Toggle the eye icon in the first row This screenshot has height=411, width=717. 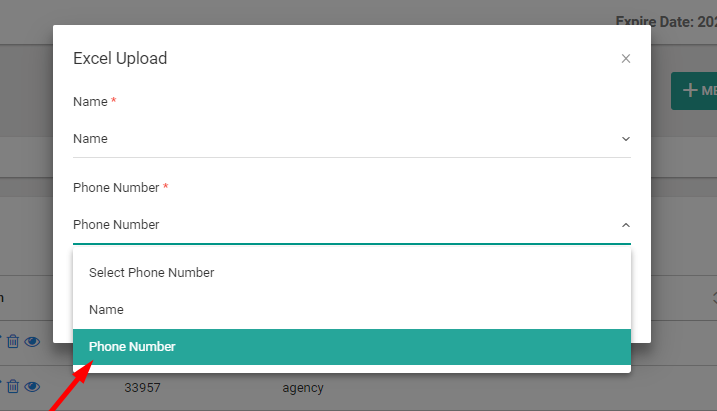32,342
